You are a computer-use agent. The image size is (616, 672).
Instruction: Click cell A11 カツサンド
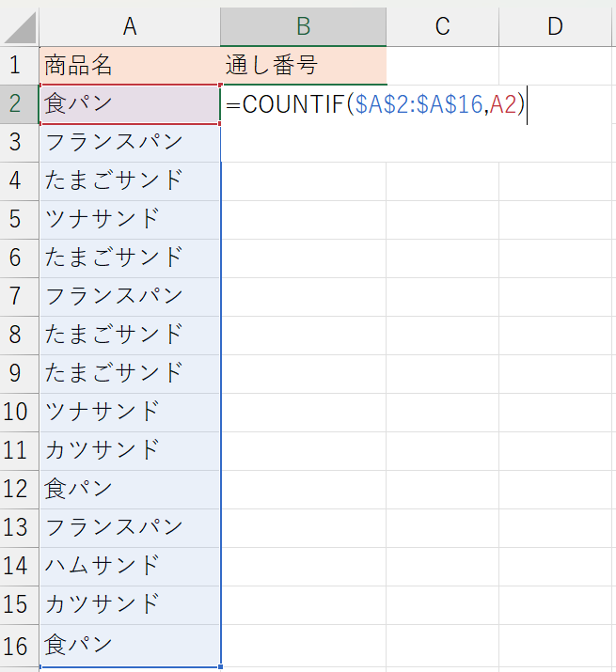[x=130, y=451]
